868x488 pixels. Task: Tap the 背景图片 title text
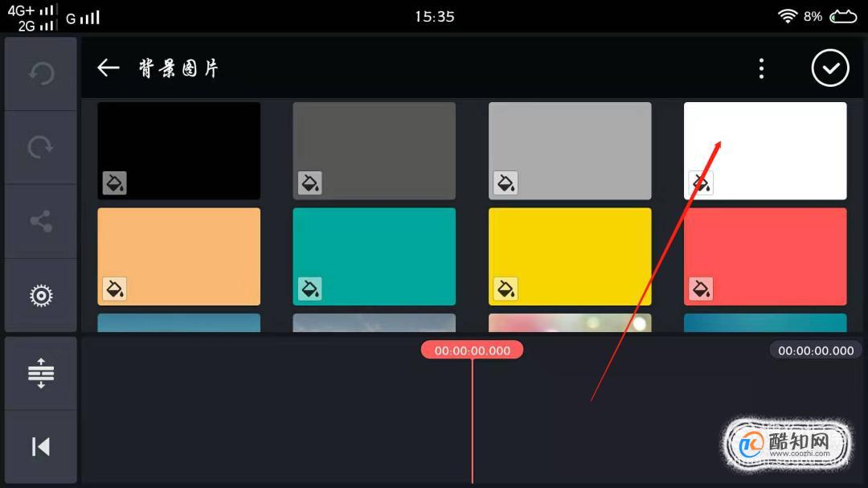[x=178, y=68]
